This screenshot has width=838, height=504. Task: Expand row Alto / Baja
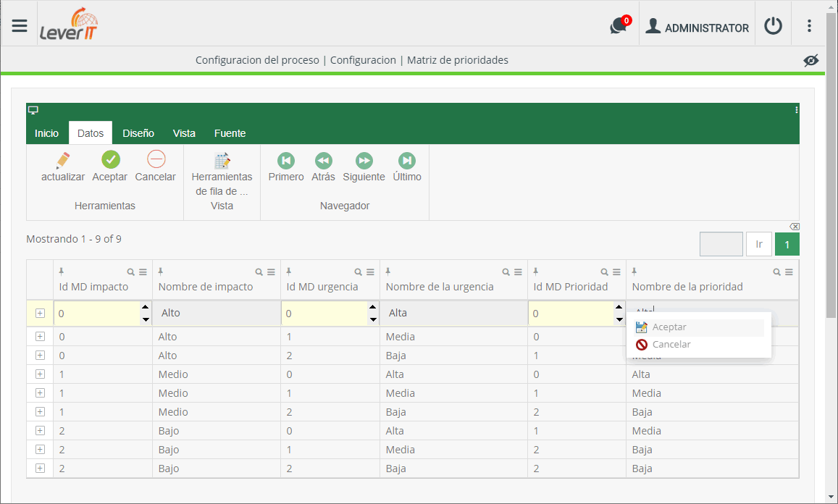tap(40, 356)
